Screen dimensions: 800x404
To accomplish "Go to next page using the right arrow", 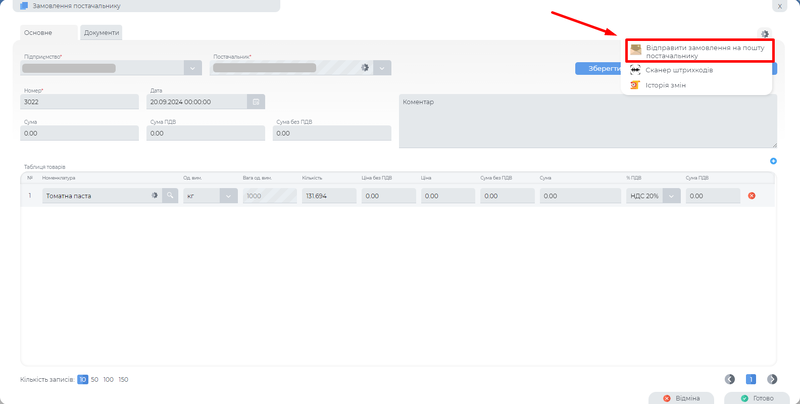I will 771,379.
